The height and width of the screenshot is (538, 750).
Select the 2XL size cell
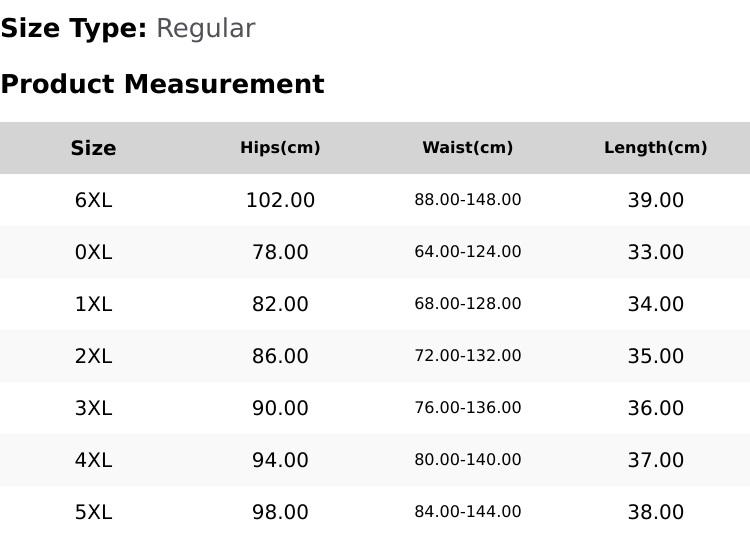pos(93,356)
